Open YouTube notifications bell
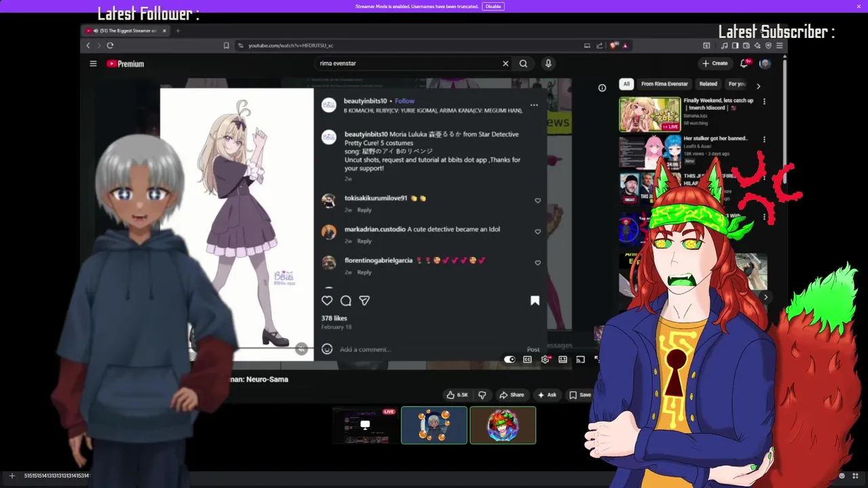 pyautogui.click(x=744, y=63)
